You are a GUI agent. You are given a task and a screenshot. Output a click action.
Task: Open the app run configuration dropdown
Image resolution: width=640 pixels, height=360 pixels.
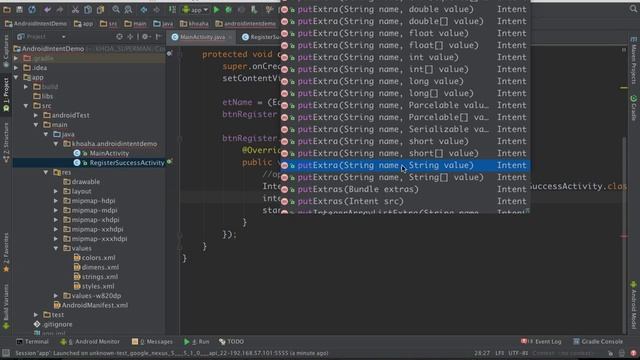[195, 9]
